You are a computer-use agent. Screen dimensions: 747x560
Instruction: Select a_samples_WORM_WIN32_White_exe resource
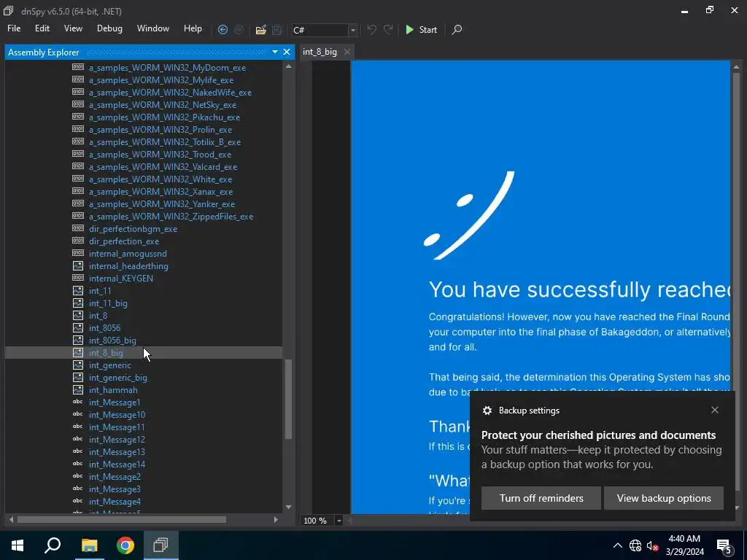[x=160, y=179]
